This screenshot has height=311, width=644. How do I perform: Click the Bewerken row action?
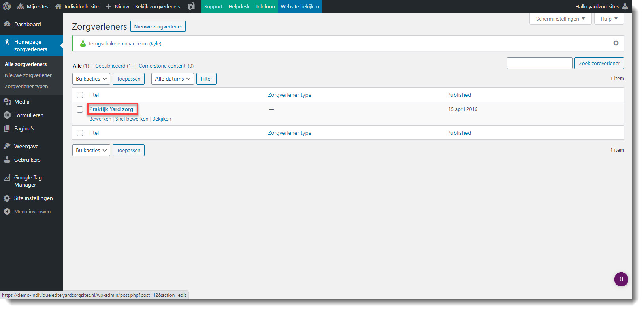[x=100, y=119]
